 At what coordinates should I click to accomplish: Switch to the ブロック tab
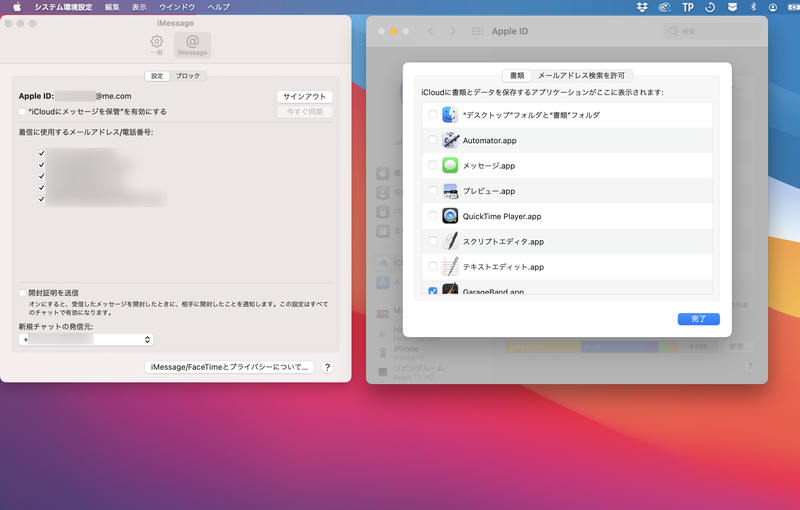(188, 76)
